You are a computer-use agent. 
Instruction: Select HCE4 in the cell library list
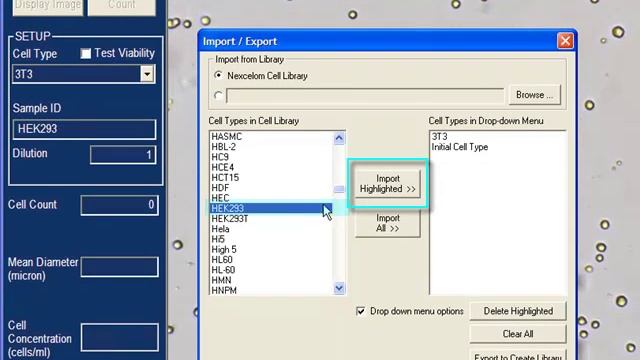271,167
